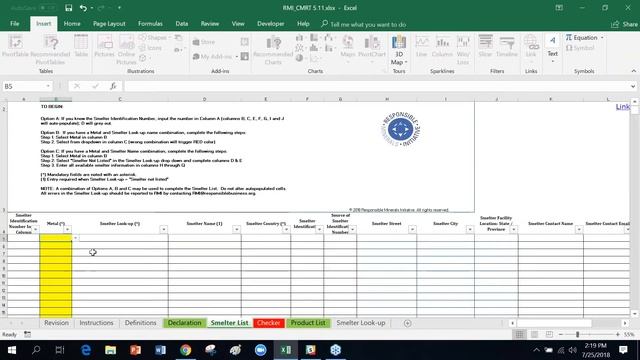Viewport: 640px width, 360px height.
Task: Add a new sheet with the plus button
Action: click(407, 323)
